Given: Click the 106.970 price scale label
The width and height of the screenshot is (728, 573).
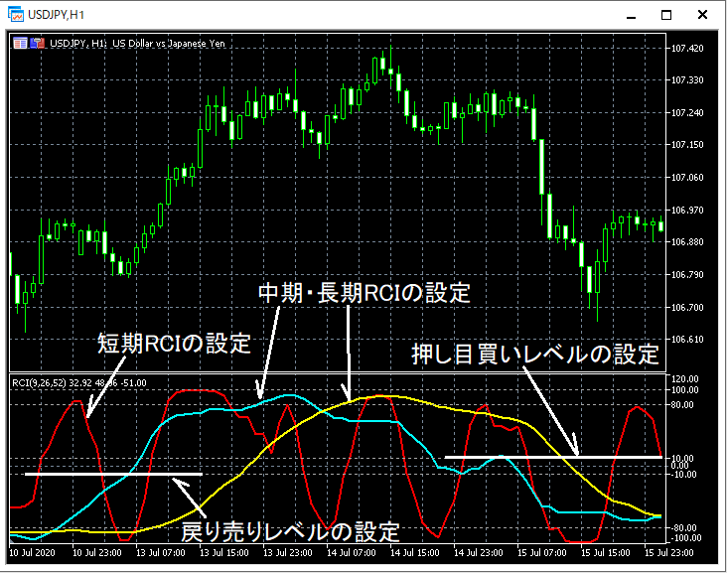Looking at the screenshot, I should coord(687,211).
